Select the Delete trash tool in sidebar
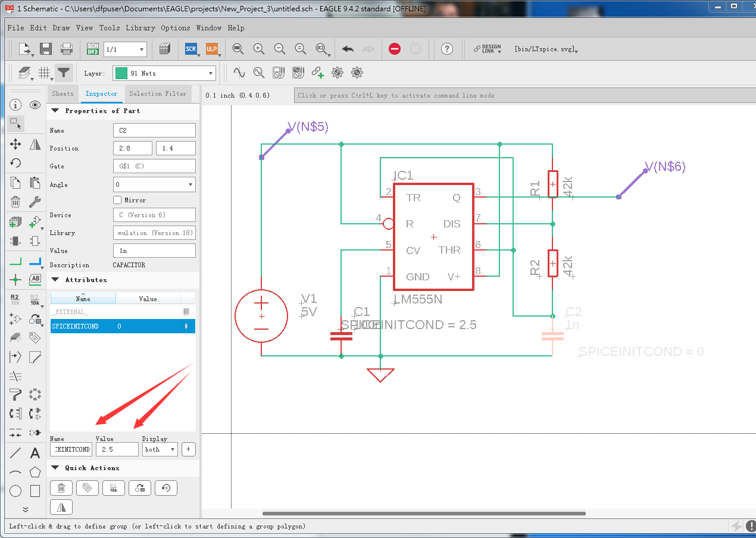Image resolution: width=756 pixels, height=538 pixels. [x=15, y=202]
